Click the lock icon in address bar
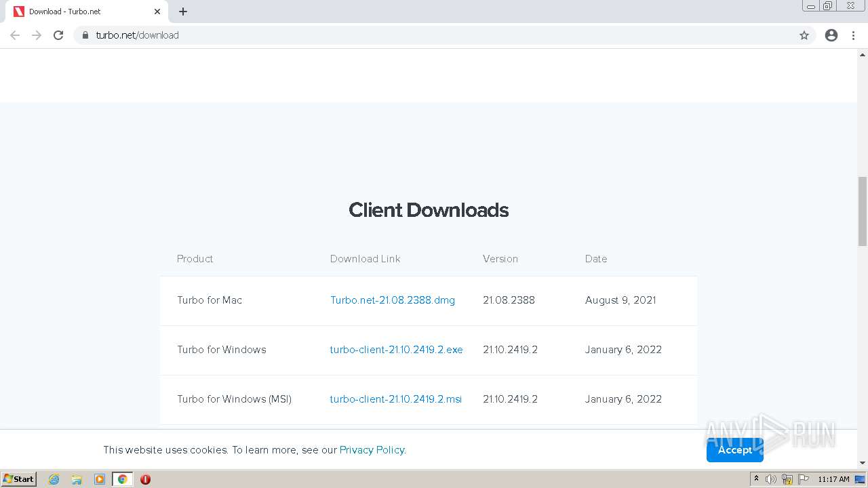 [x=85, y=35]
